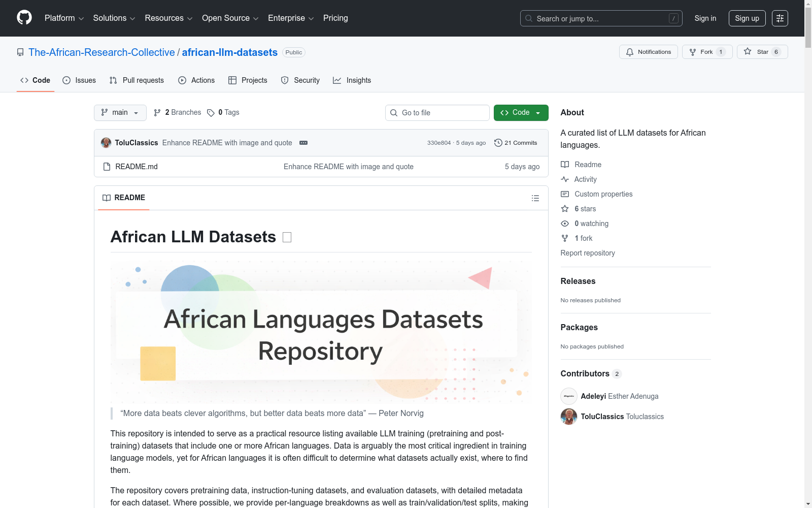Open the Contributors heading link

pyautogui.click(x=591, y=373)
